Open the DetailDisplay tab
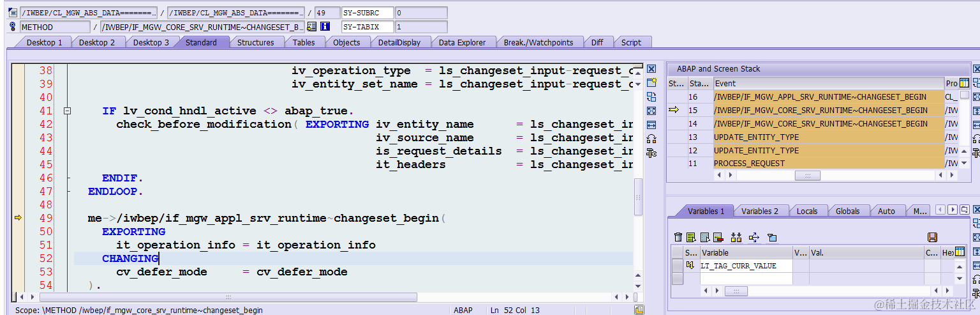The height and width of the screenshot is (315, 980). [x=399, y=42]
